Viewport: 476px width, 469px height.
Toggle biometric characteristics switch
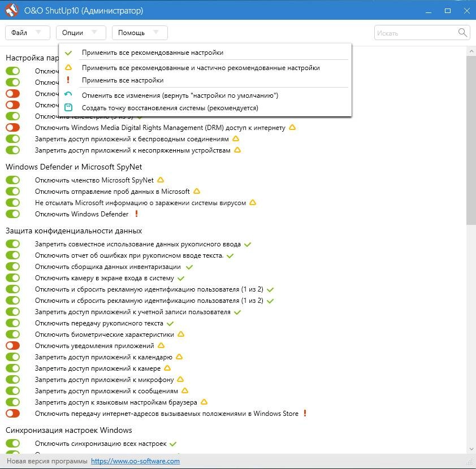point(13,335)
